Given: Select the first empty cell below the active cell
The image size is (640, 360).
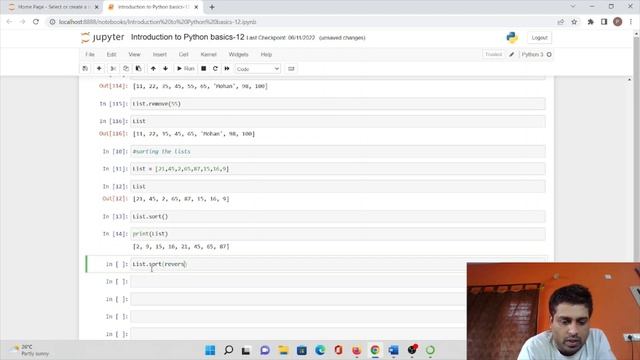Looking at the screenshot, I should click(x=298, y=282).
